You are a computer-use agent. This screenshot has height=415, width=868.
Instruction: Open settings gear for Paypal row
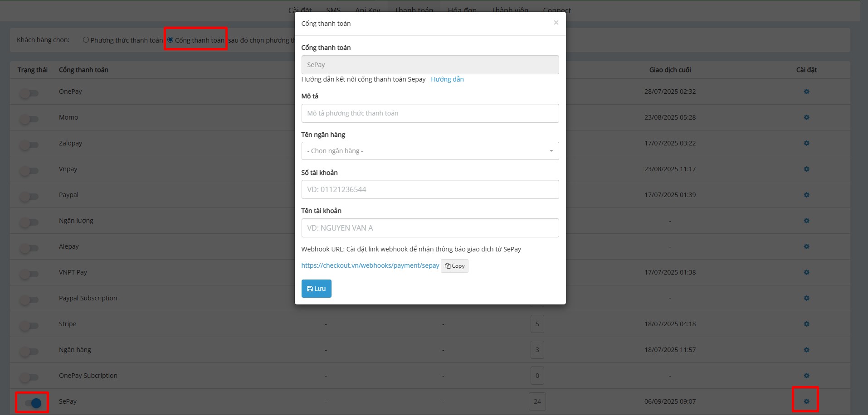coord(806,195)
